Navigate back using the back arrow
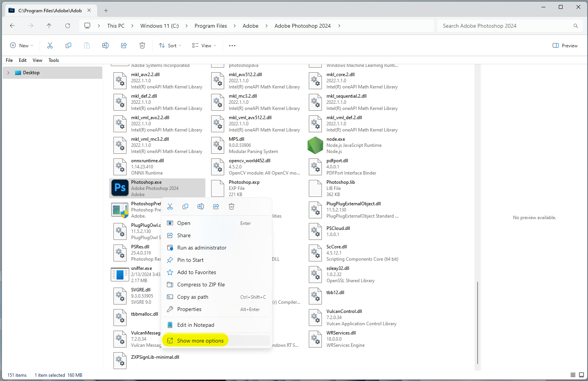The height and width of the screenshot is (381, 588). pos(12,25)
